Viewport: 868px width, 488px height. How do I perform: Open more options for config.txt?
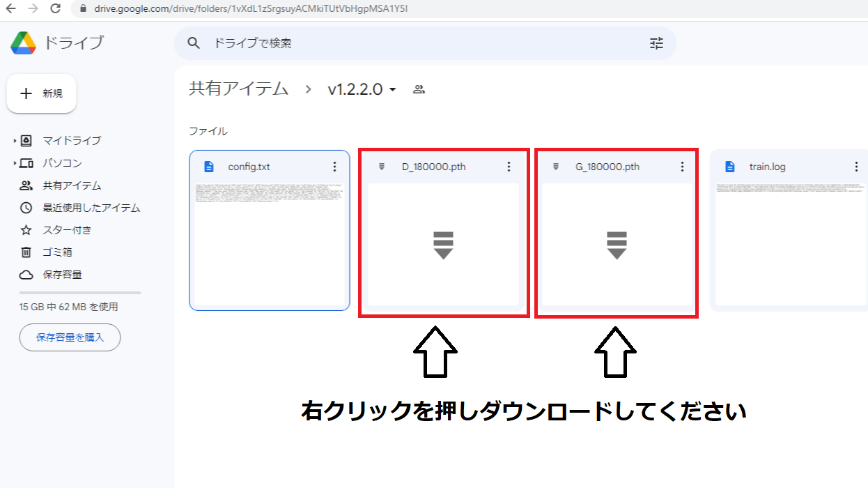pos(334,167)
